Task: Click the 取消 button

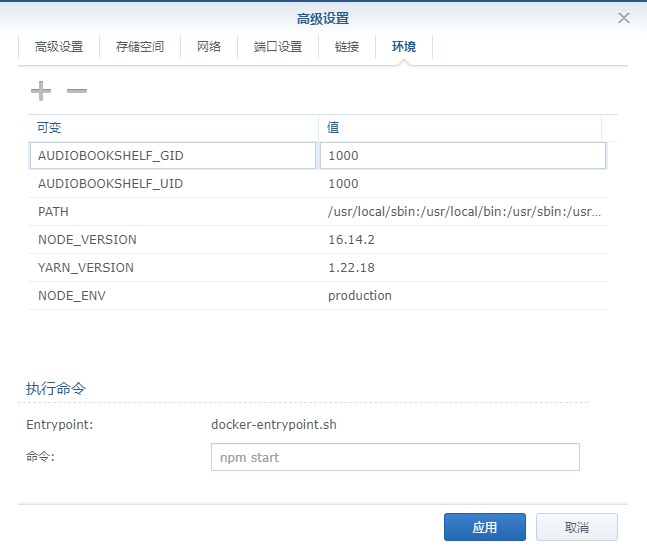Action: pos(576,527)
